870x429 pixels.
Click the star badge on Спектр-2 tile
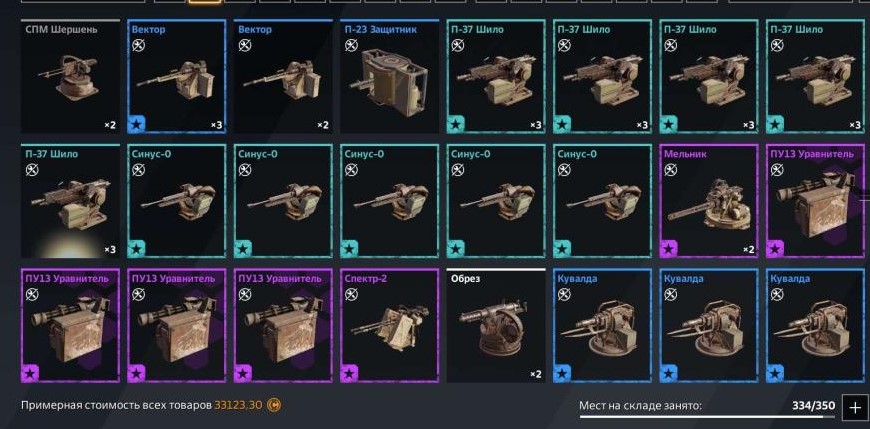coord(349,374)
